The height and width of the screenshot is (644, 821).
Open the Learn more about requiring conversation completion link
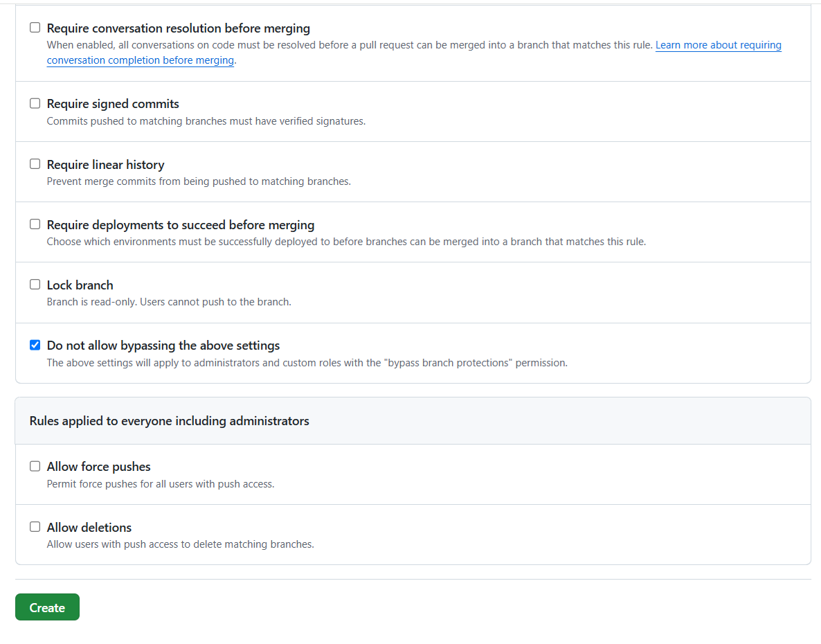(x=719, y=45)
